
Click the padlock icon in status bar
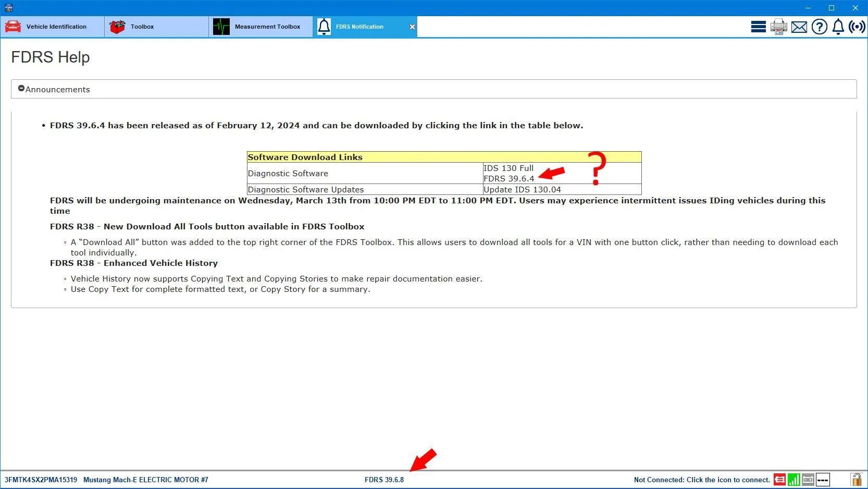click(x=856, y=479)
